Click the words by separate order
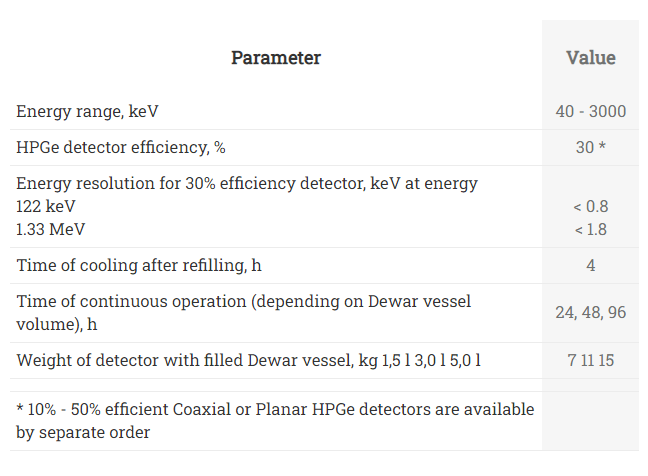Image resolution: width=648 pixels, height=476 pixels. 83,433
